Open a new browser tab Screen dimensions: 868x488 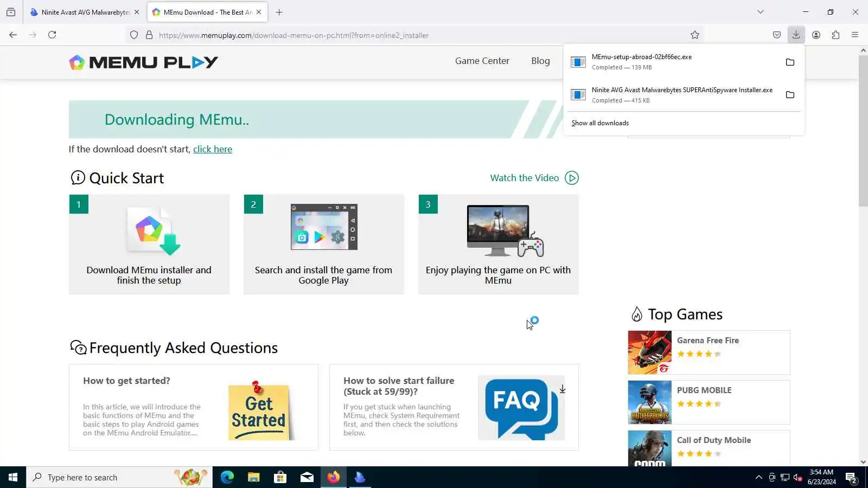279,12
